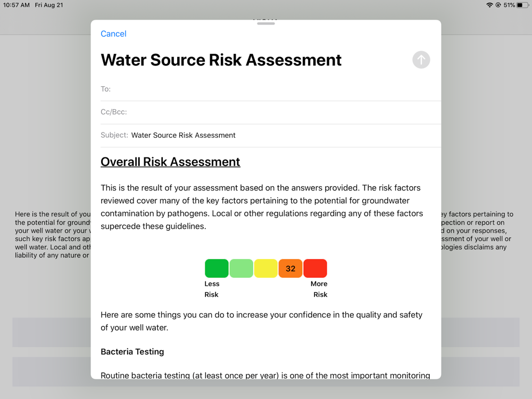Tap the battery indicator icon
Screen dimensions: 532x399
pos(522,5)
